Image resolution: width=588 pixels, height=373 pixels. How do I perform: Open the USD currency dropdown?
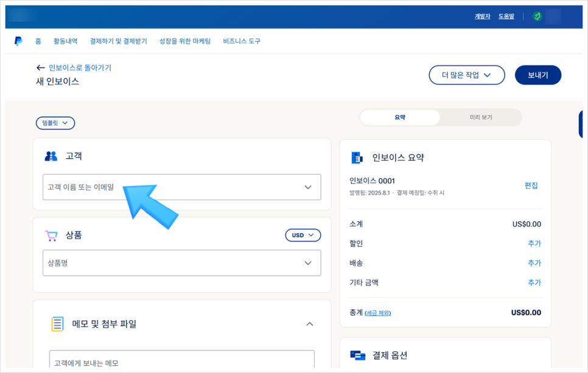point(303,235)
